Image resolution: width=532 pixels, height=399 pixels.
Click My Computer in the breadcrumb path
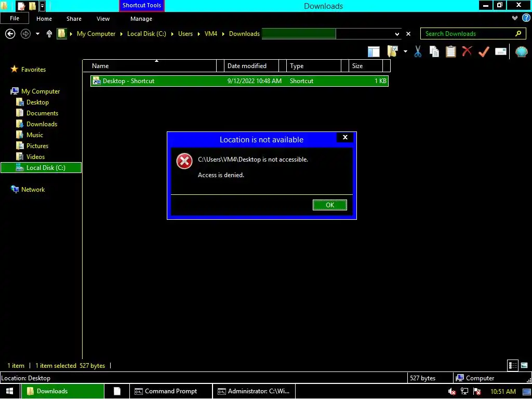[x=96, y=34]
